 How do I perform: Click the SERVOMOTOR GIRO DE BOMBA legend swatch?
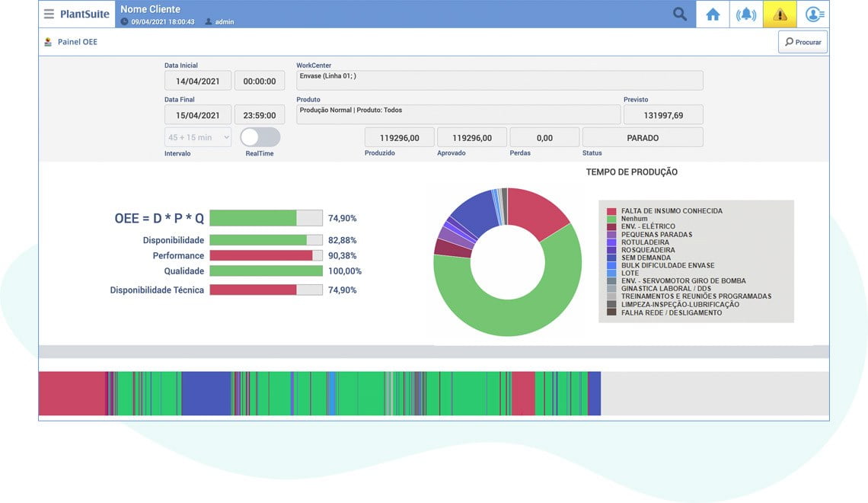tap(611, 281)
